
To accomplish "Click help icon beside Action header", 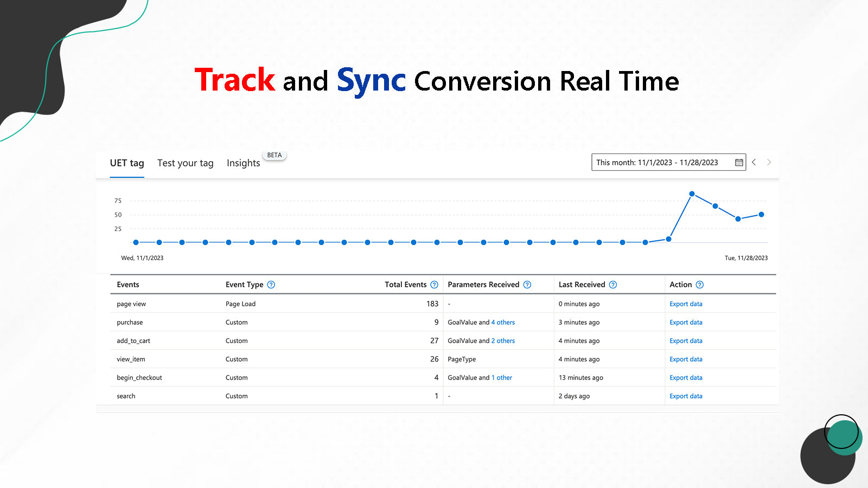I will (700, 285).
